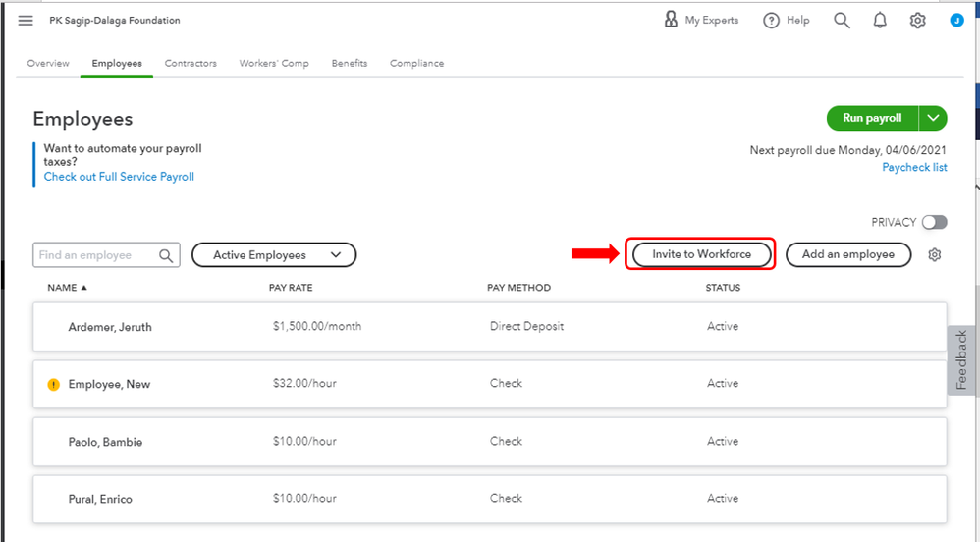Click the Add an employee button
This screenshot has height=542, width=980.
(848, 254)
